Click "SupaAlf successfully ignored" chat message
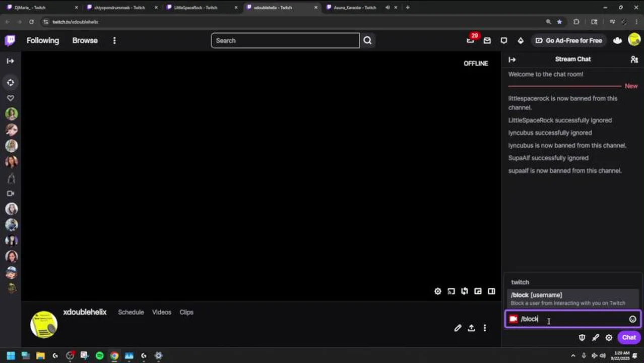 548,158
